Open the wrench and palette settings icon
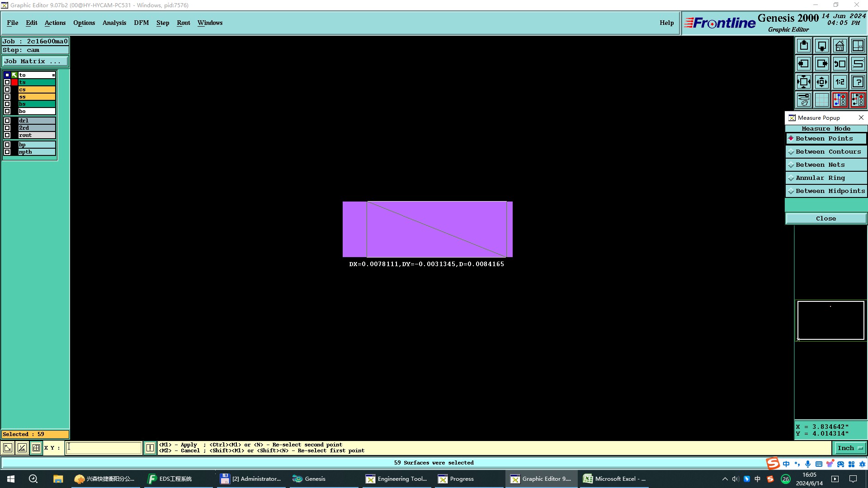This screenshot has width=868, height=488. [x=804, y=100]
